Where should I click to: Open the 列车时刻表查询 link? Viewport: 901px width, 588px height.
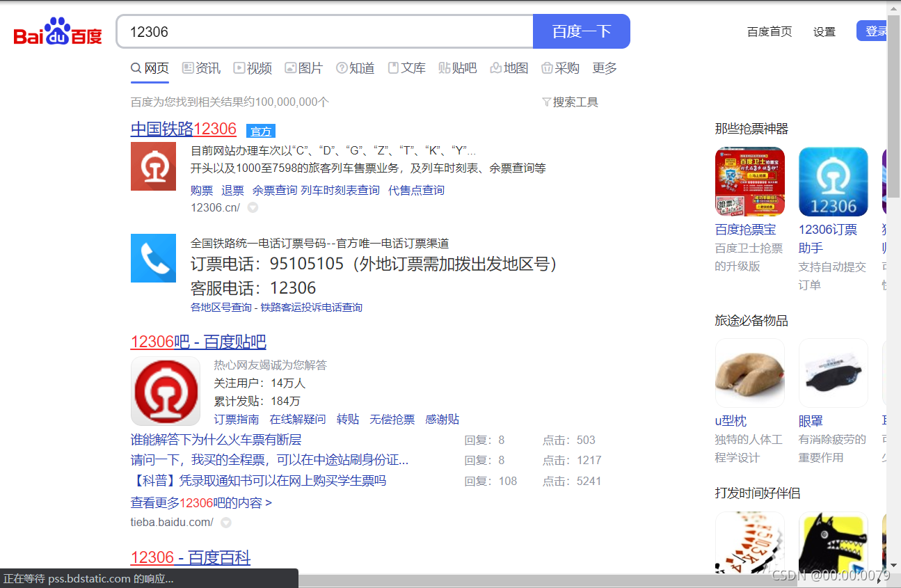tap(340, 190)
